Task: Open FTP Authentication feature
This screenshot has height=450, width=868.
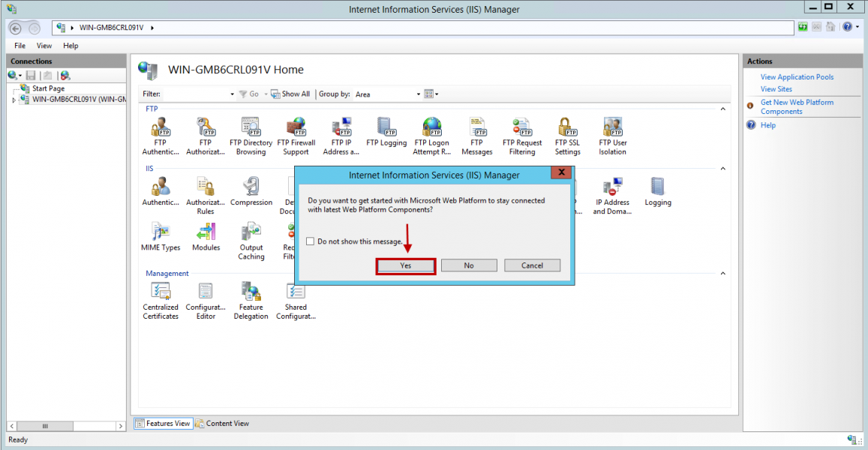Action: point(161,136)
